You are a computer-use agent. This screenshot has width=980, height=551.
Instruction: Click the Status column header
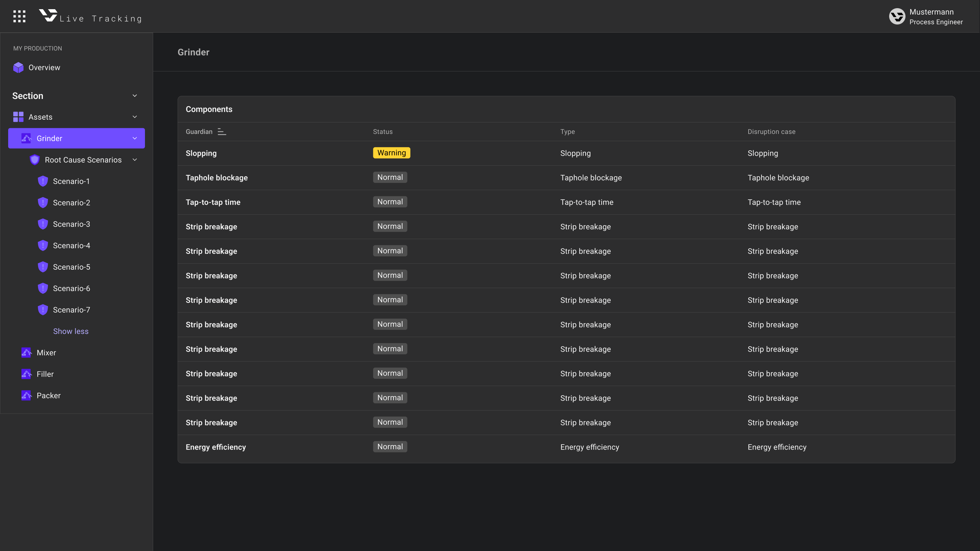pyautogui.click(x=382, y=132)
